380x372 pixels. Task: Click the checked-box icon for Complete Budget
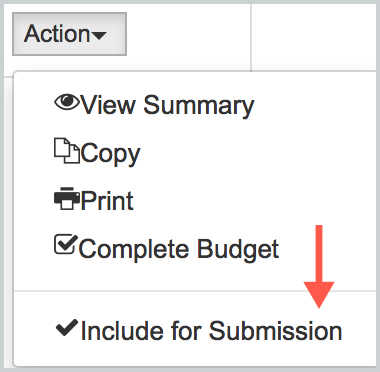66,245
